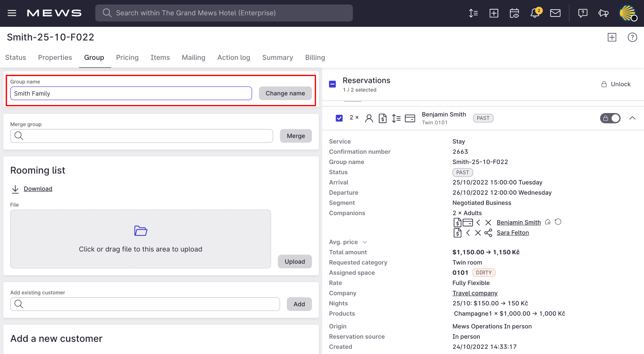Switch to the Pricing tab
This screenshot has width=644, height=354.
[x=127, y=58]
